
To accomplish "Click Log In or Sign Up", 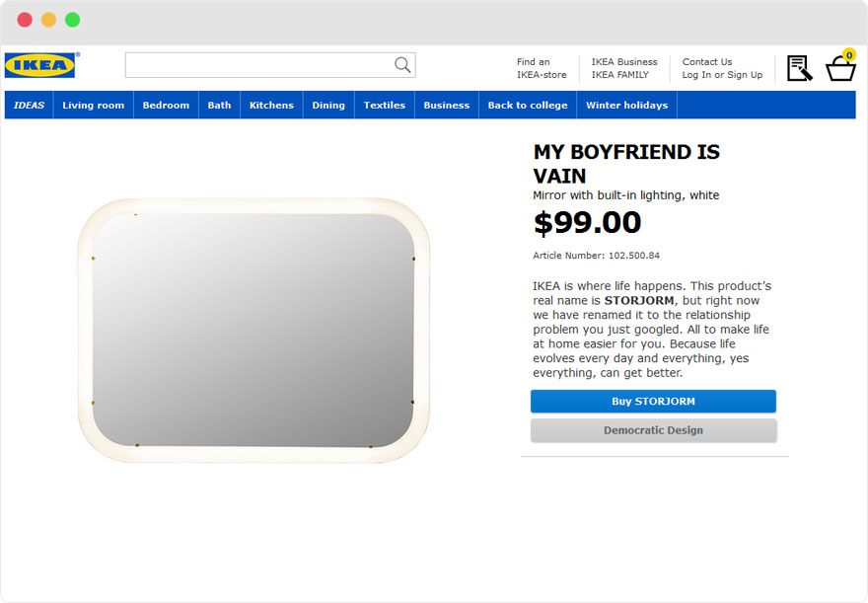I will [x=723, y=75].
